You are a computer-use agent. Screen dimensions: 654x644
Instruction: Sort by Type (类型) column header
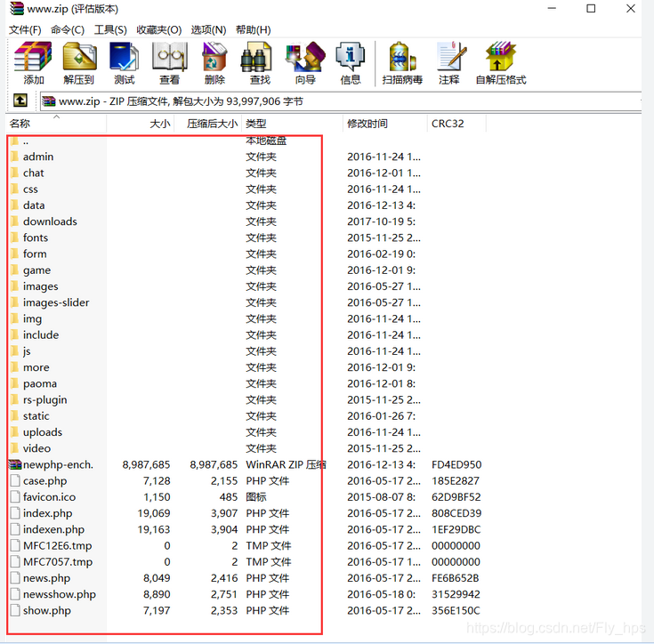pyautogui.click(x=292, y=124)
